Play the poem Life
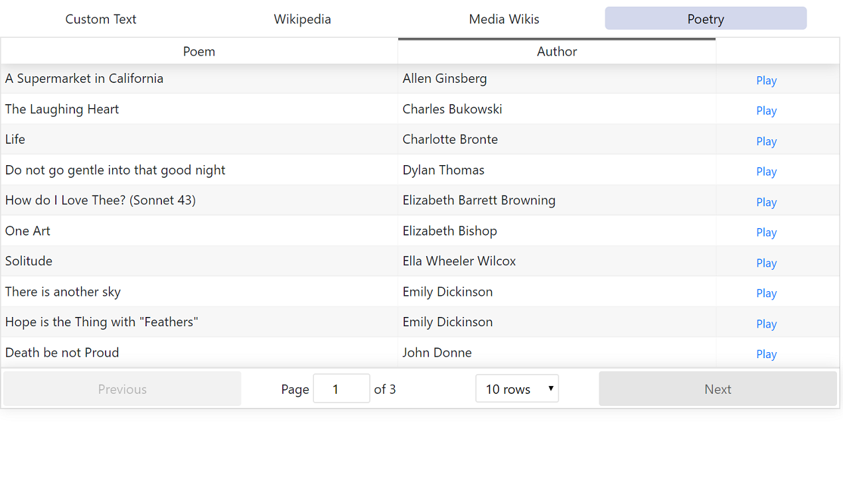The width and height of the screenshot is (843, 504). pos(766,141)
